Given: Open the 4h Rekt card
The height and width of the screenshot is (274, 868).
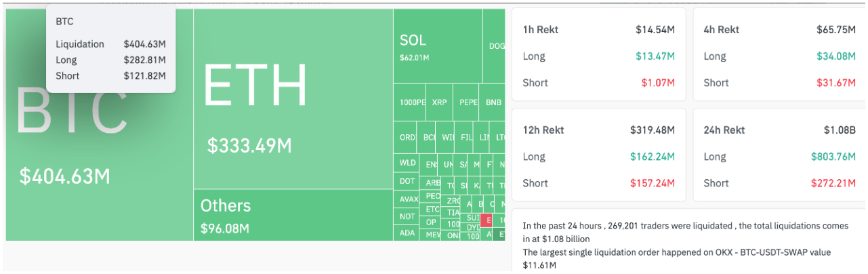Looking at the screenshot, I should click(779, 55).
